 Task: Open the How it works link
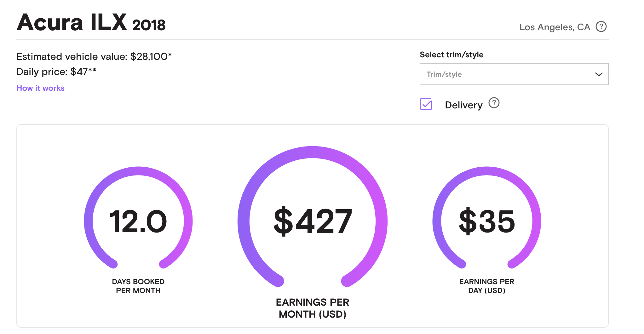pos(40,88)
